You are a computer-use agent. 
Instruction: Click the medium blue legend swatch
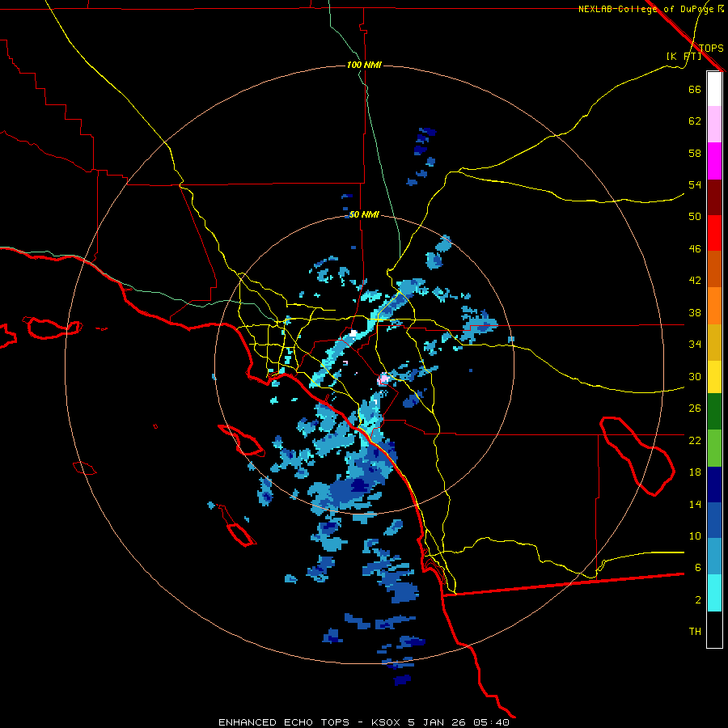point(714,519)
